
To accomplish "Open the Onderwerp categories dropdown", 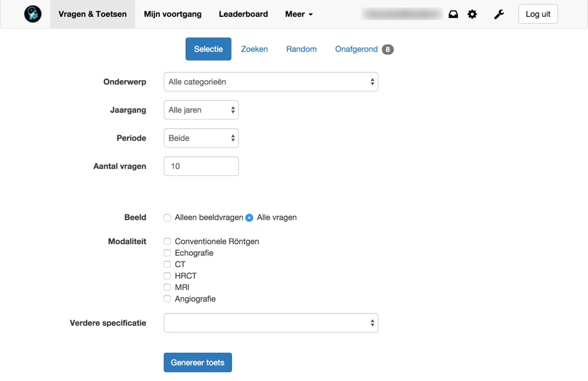I will point(270,82).
